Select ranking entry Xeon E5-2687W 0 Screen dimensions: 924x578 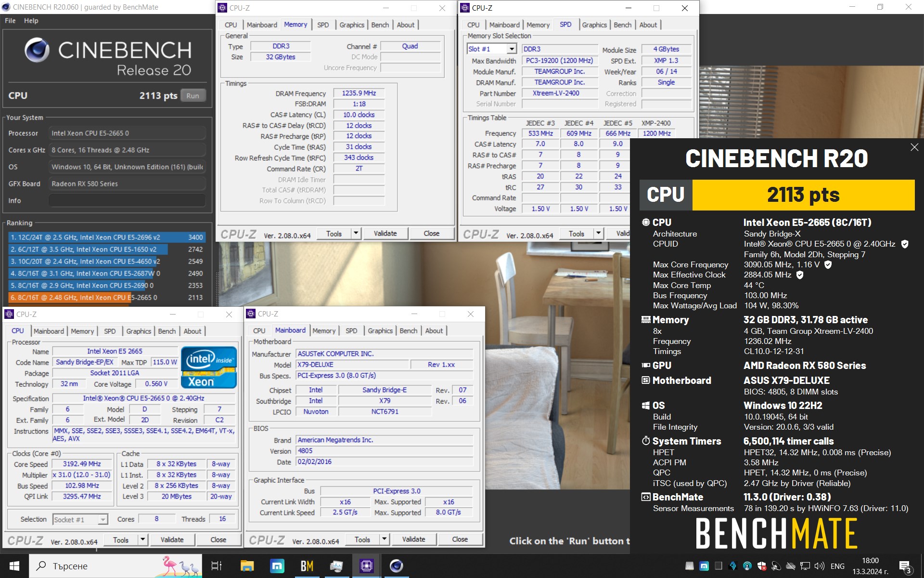coord(107,273)
